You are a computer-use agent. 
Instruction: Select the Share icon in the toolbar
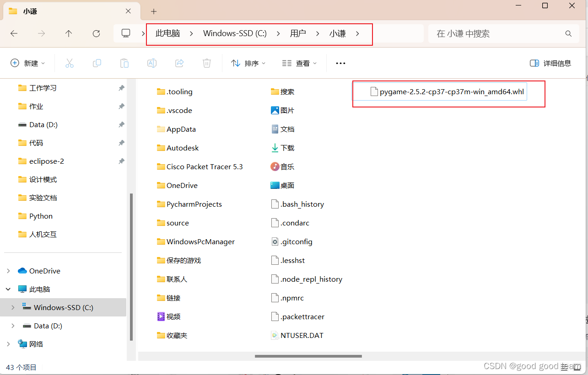179,63
